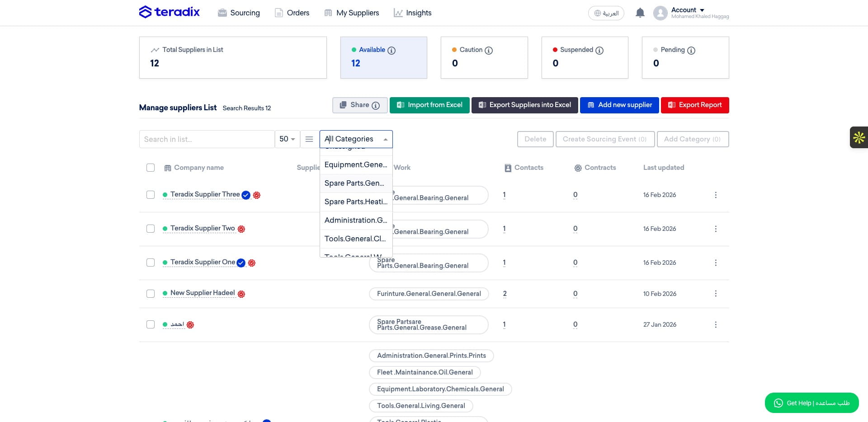Screen dimensions: 868x422
Task: Click the Company name column icon
Action: (x=168, y=168)
